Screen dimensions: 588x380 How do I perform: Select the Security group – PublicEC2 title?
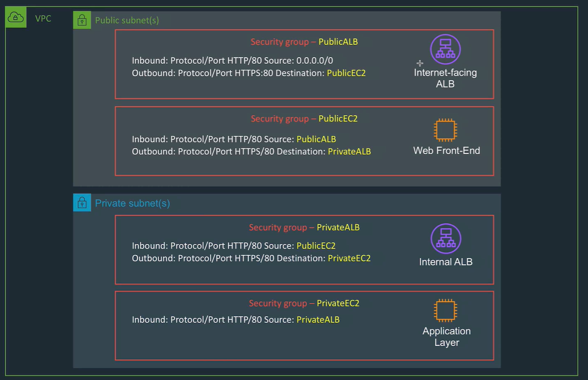click(x=304, y=119)
